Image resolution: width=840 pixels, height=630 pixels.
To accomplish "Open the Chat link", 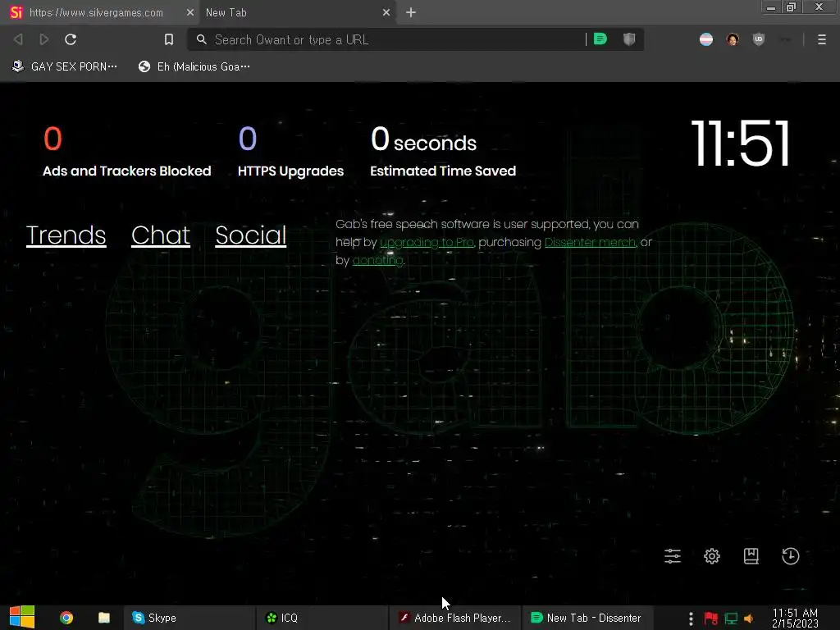I will tap(161, 235).
